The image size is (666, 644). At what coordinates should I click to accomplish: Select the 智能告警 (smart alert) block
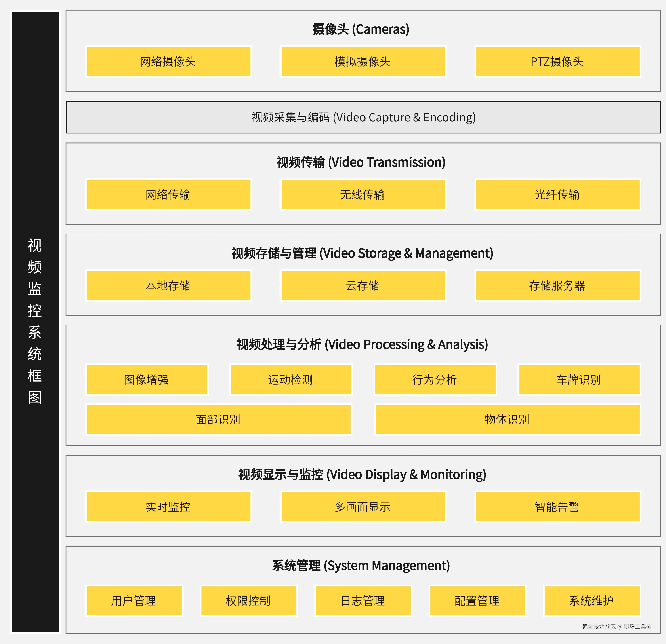click(x=558, y=507)
